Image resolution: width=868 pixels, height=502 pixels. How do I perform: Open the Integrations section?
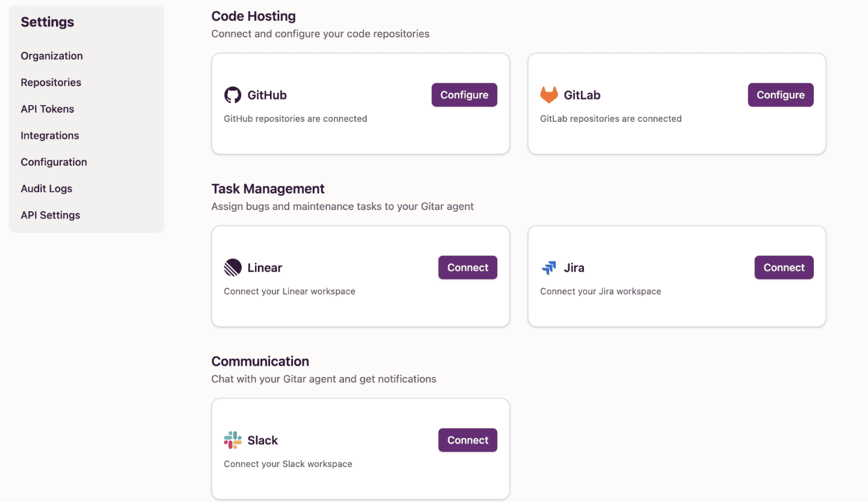(49, 135)
